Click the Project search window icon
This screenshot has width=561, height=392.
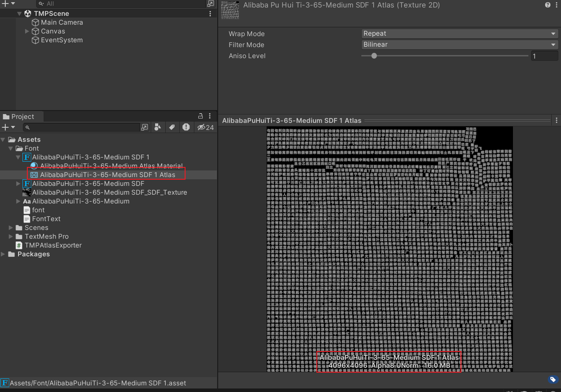coord(145,127)
